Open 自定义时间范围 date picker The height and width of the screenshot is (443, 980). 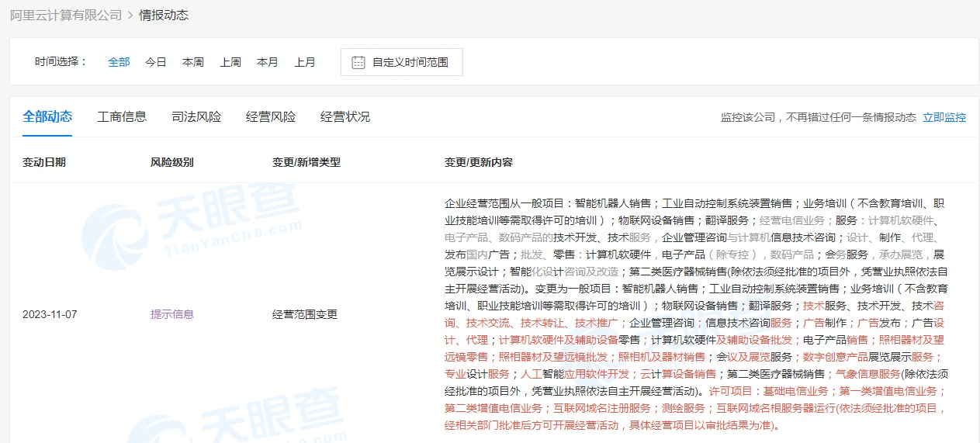click(402, 62)
